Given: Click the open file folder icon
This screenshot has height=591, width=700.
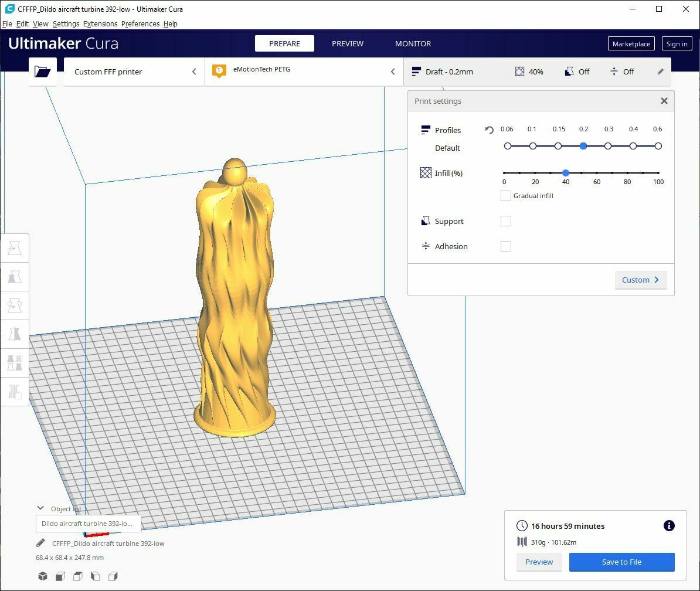Looking at the screenshot, I should tap(42, 72).
